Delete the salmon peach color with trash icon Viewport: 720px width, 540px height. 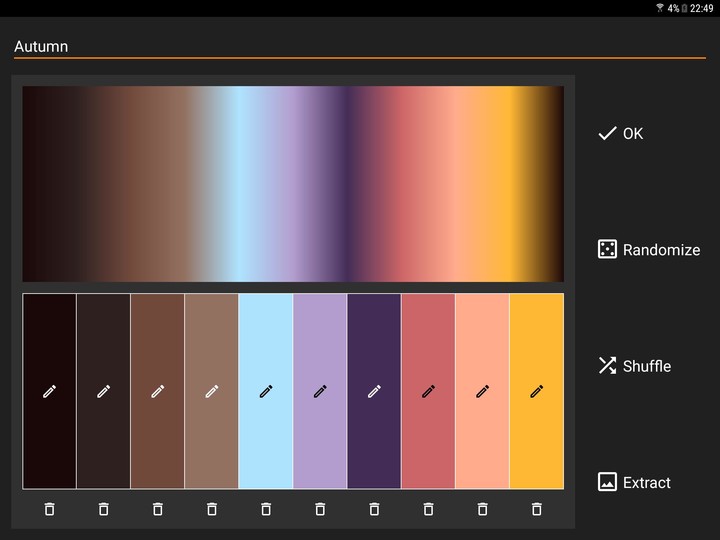pyautogui.click(x=482, y=509)
